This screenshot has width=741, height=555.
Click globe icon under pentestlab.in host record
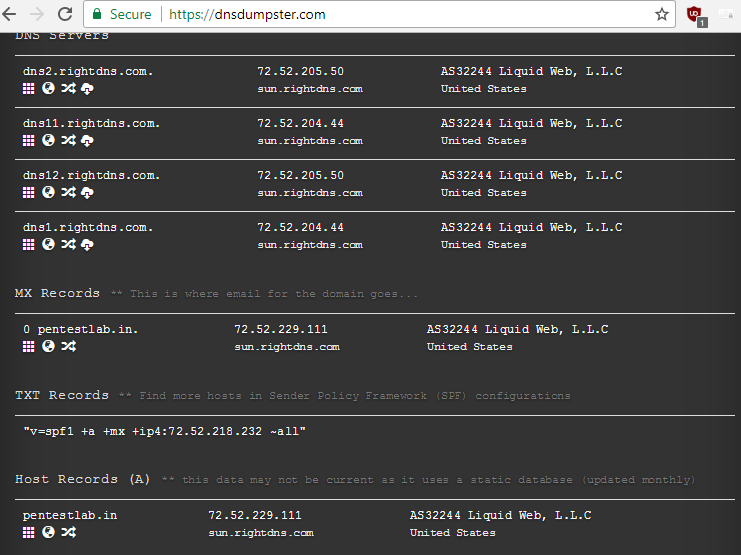pos(48,532)
